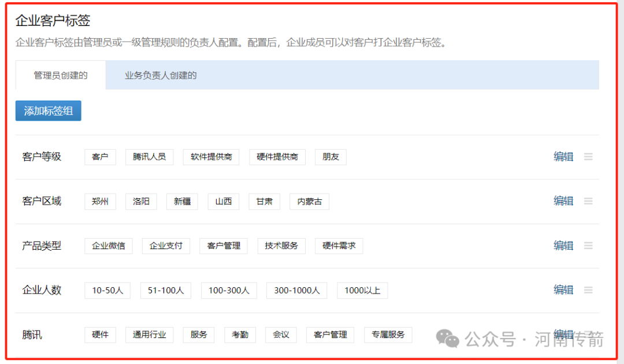
Task: Click the drag handle icon for 客户区域 row
Action: coord(588,201)
